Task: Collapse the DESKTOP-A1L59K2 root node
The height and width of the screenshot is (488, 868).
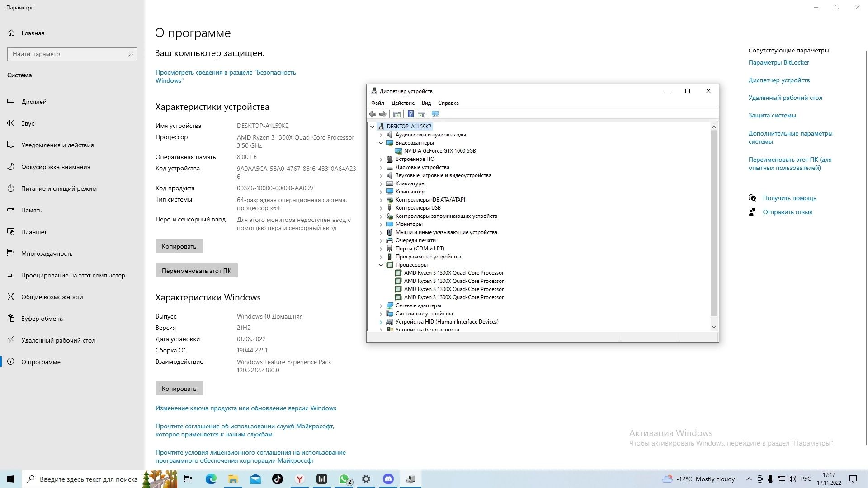Action: [373, 127]
